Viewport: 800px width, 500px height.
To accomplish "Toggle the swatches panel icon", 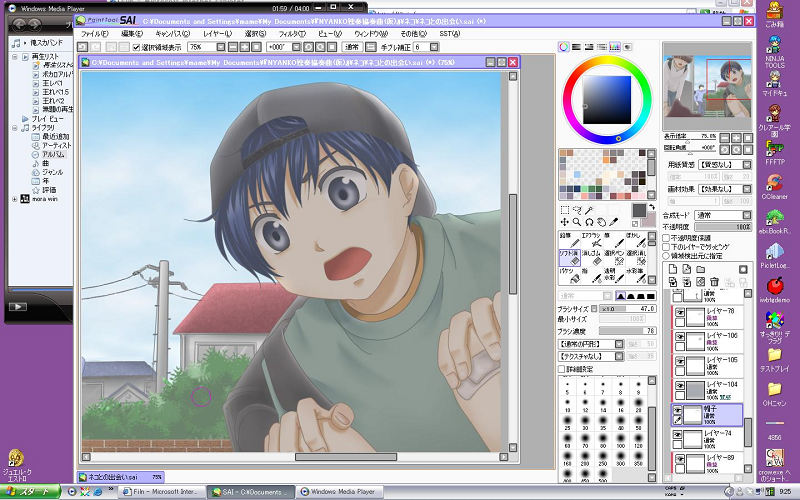I will click(615, 47).
